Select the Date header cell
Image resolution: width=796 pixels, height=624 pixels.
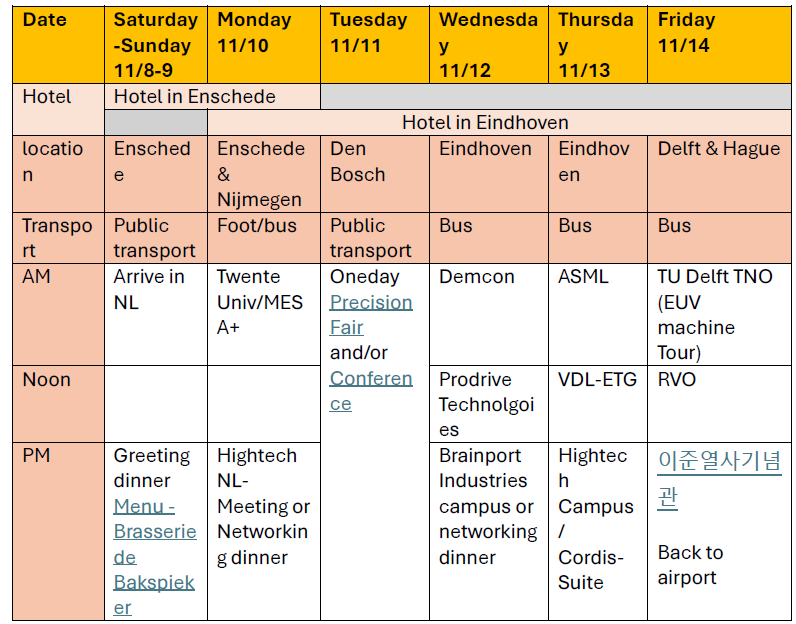pyautogui.click(x=58, y=45)
